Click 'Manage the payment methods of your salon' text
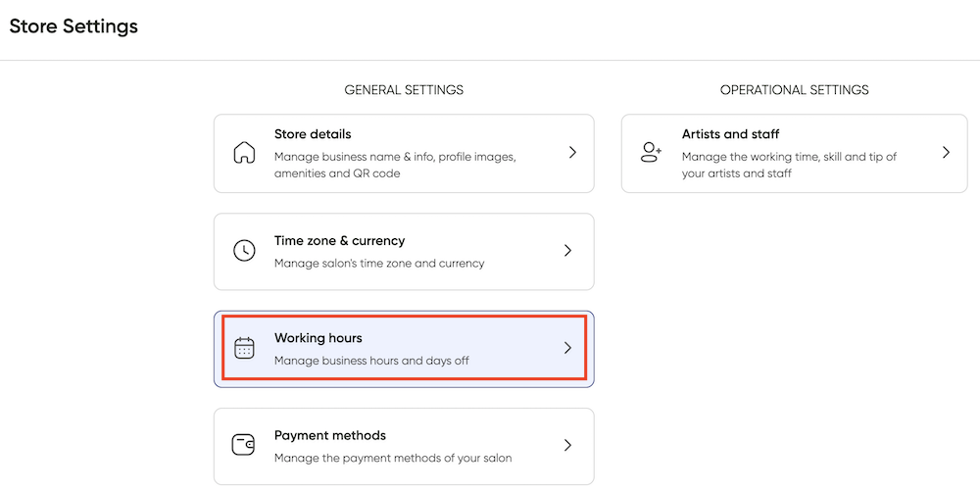Image resolution: width=980 pixels, height=491 pixels. [393, 458]
